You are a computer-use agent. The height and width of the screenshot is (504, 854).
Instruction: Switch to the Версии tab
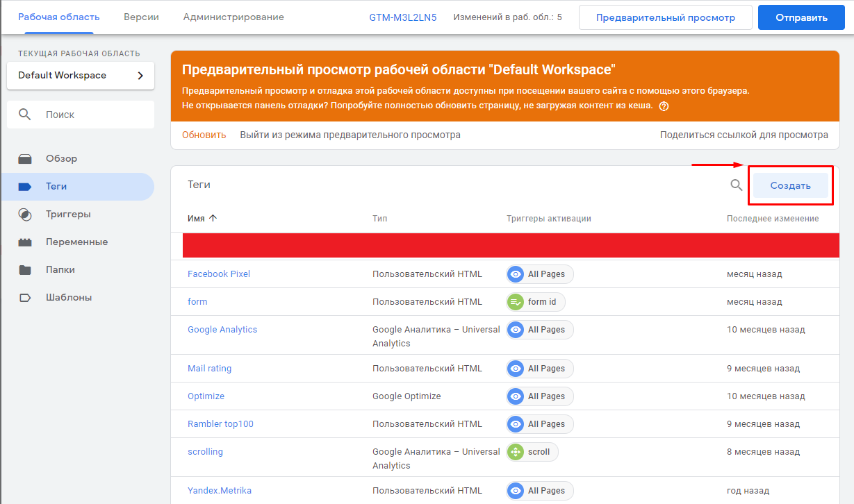141,17
